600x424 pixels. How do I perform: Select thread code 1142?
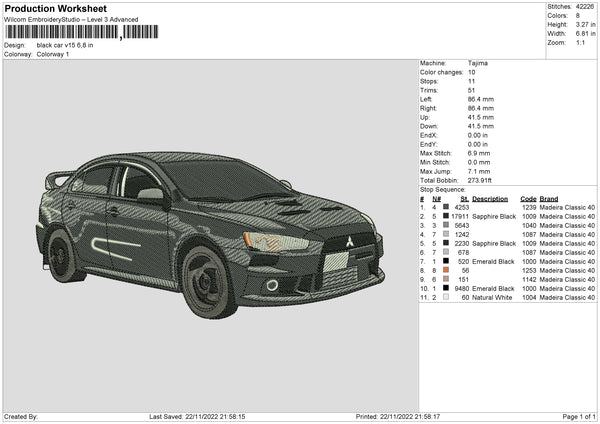point(529,280)
